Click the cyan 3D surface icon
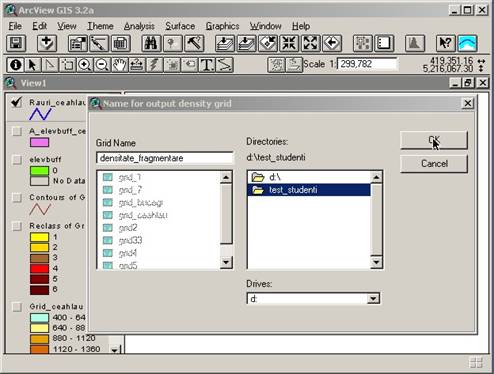Screen dimensions: 494x374 [467, 43]
